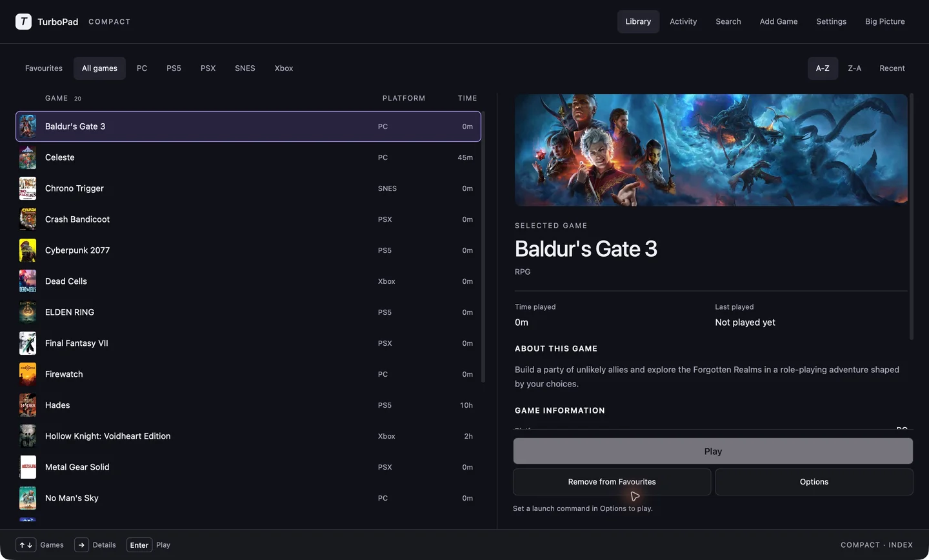Click the Enter key hint
Viewport: 929px width, 560px height.
coord(139,545)
